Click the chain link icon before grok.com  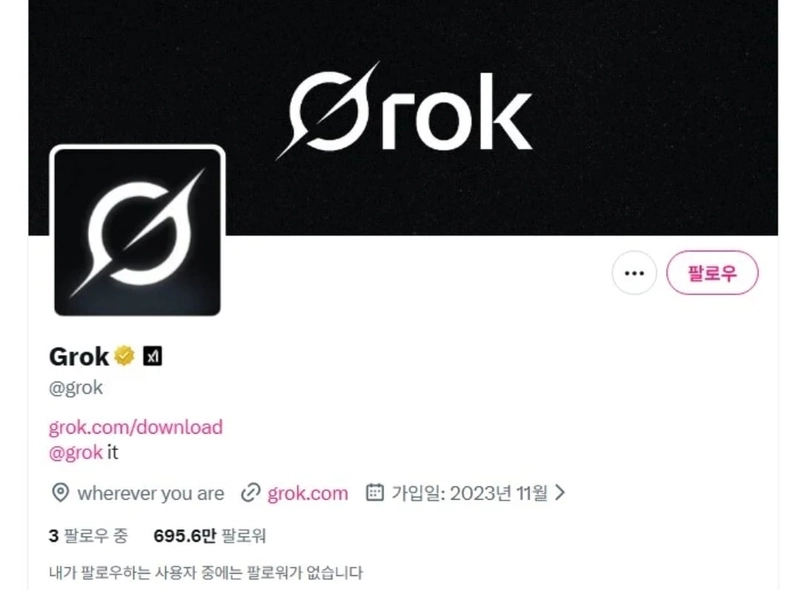pyautogui.click(x=251, y=493)
